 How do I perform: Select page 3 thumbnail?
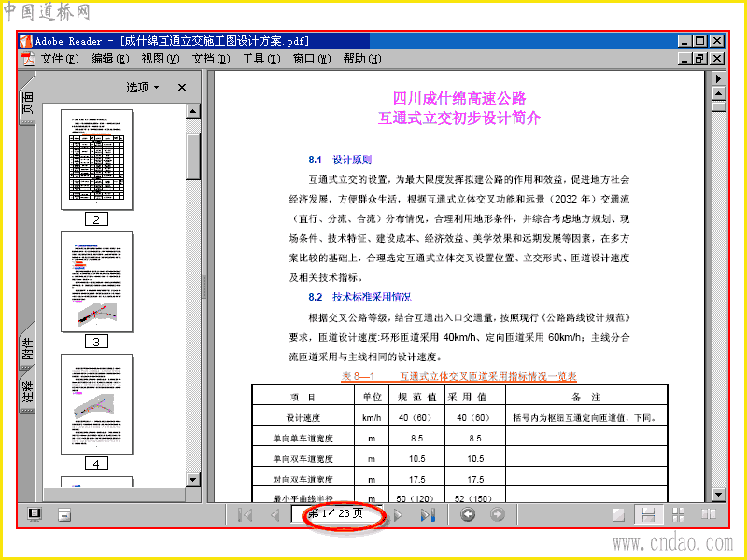97,282
